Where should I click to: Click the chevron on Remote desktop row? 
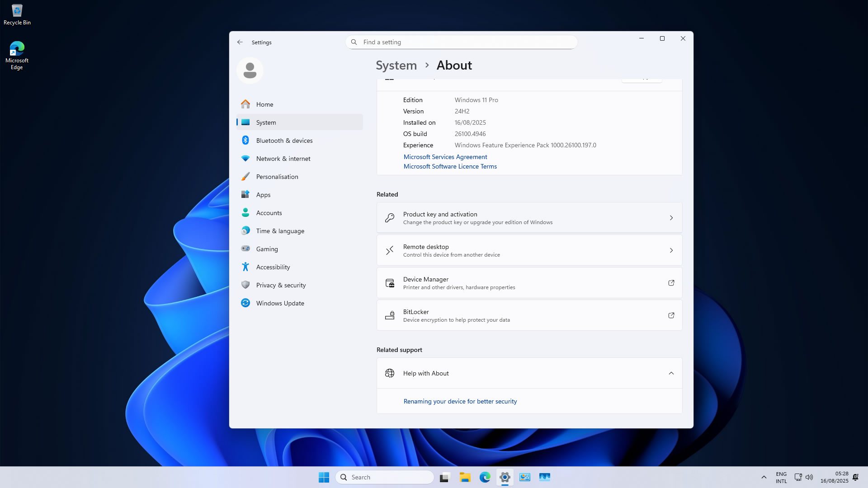click(x=671, y=250)
